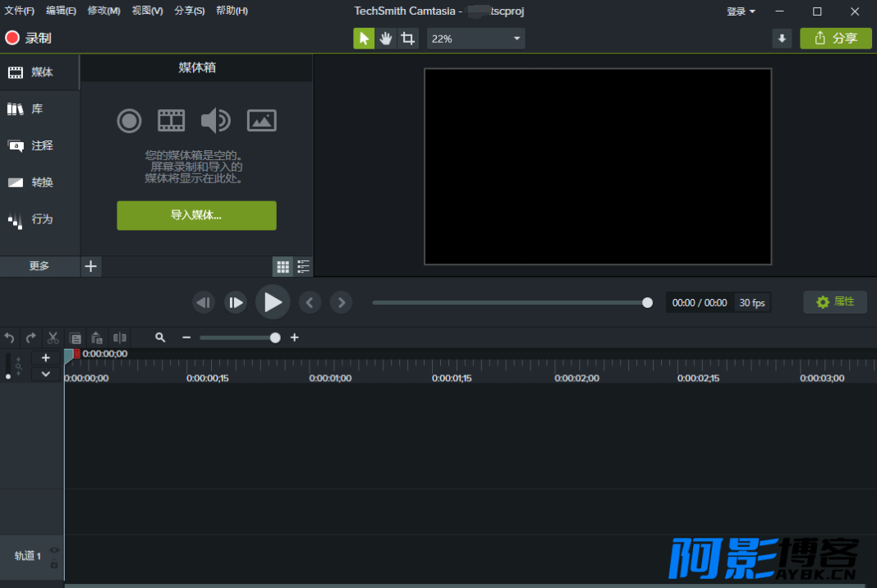The width and height of the screenshot is (877, 588).
Task: Click the green 分享 share button
Action: click(x=835, y=39)
